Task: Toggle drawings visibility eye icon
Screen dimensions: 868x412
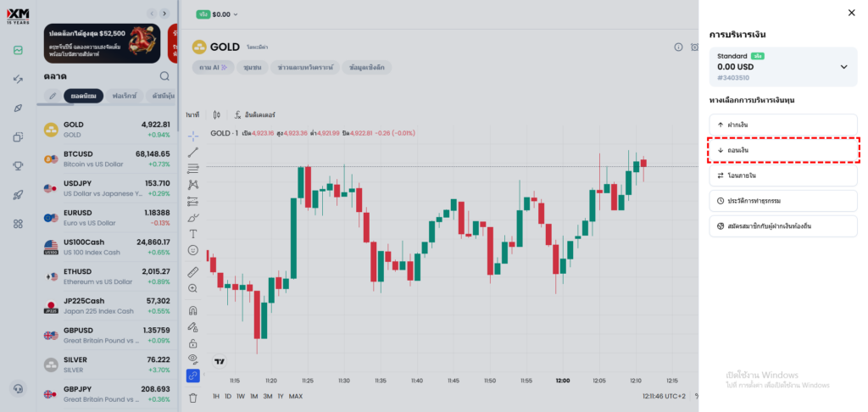Action: tap(193, 359)
